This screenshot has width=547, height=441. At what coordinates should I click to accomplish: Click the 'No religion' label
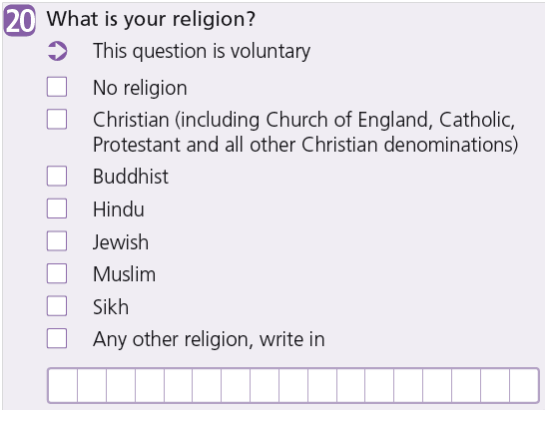click(x=140, y=88)
